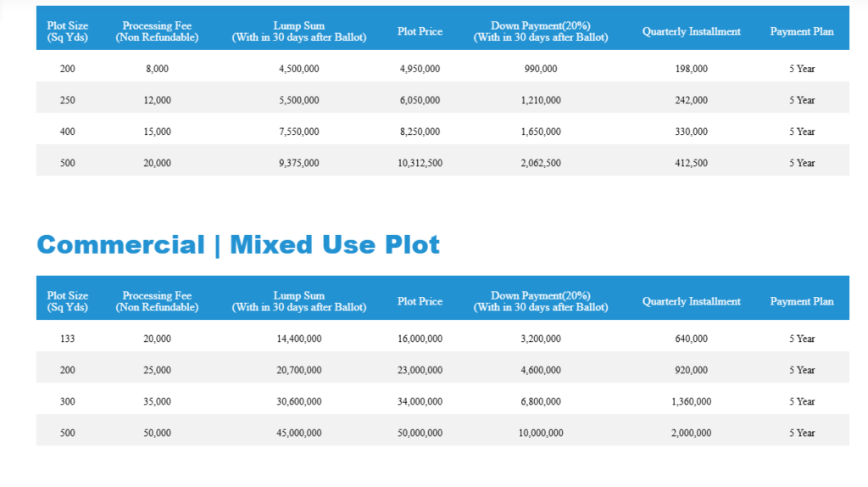Click the 45,000,000 lump sum value
Viewport: 868px width, 487px height.
[x=298, y=433]
